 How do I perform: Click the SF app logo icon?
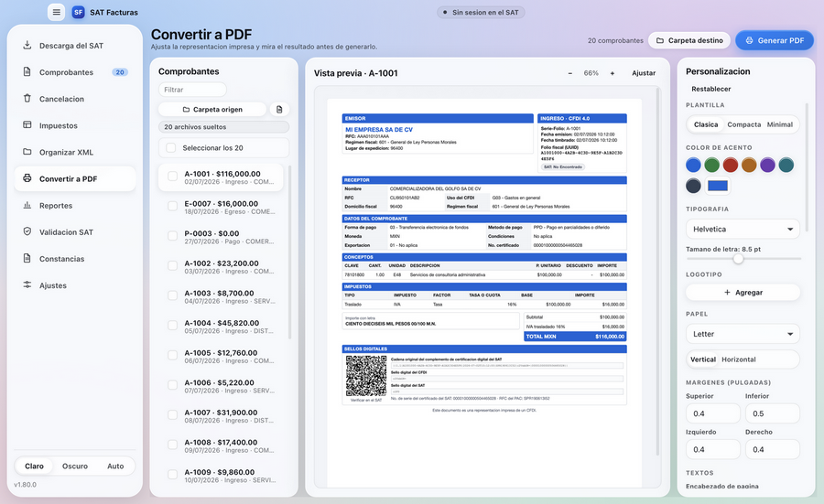79,12
